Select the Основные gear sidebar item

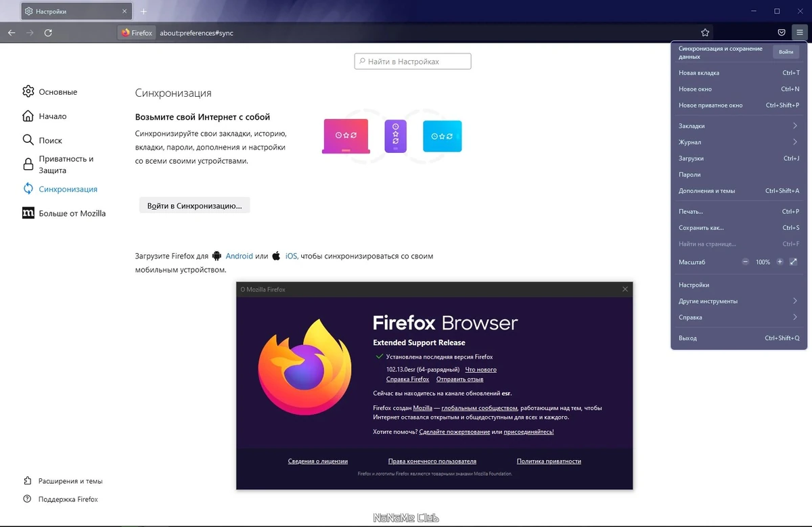(x=50, y=91)
